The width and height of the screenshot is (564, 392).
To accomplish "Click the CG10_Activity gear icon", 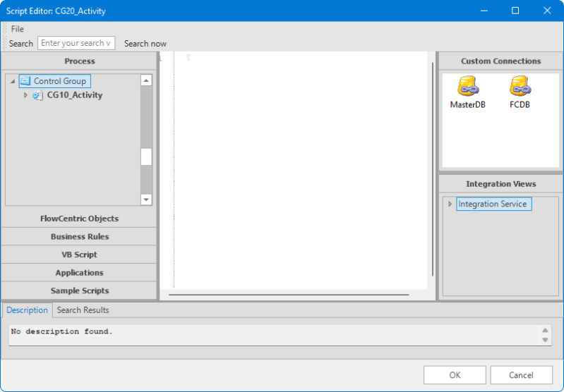I will click(37, 95).
